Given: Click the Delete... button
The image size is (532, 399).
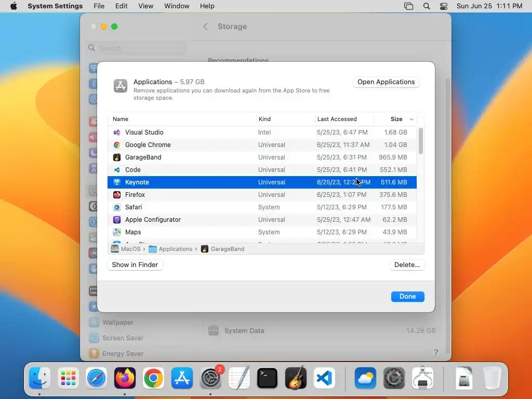Looking at the screenshot, I should coord(407,265).
